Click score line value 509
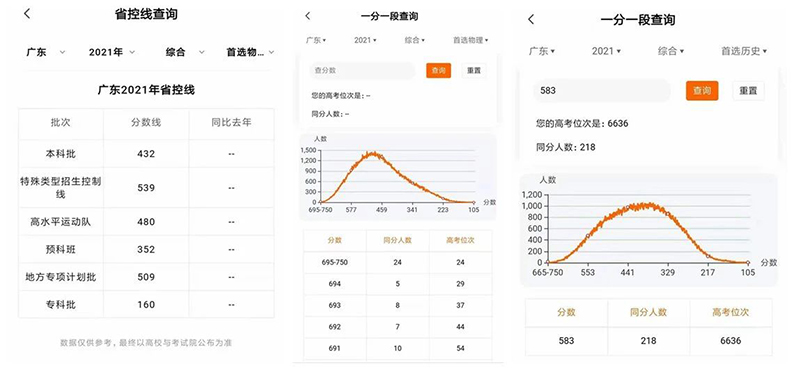 146,277
